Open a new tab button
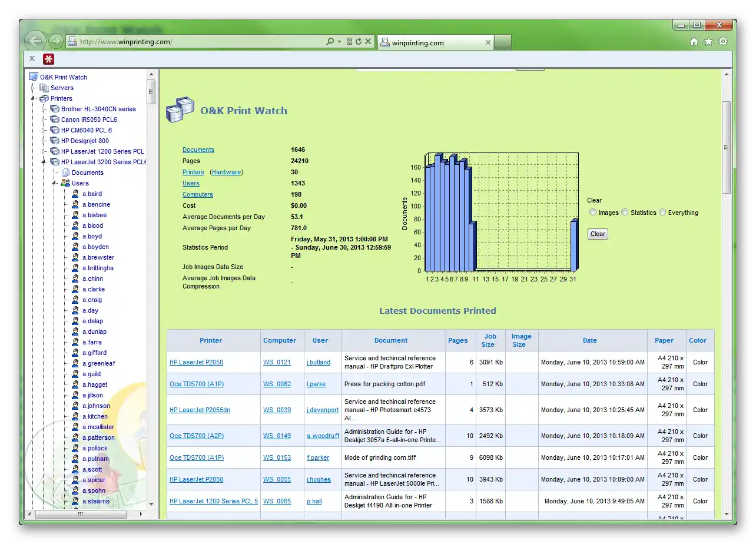The image size is (756, 544). tap(503, 42)
